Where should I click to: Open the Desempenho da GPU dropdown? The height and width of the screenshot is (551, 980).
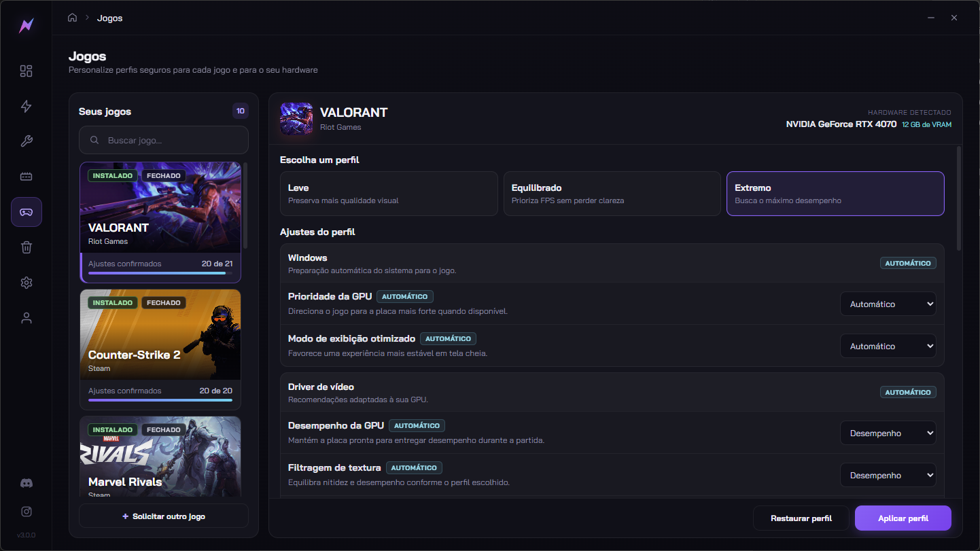[888, 433]
